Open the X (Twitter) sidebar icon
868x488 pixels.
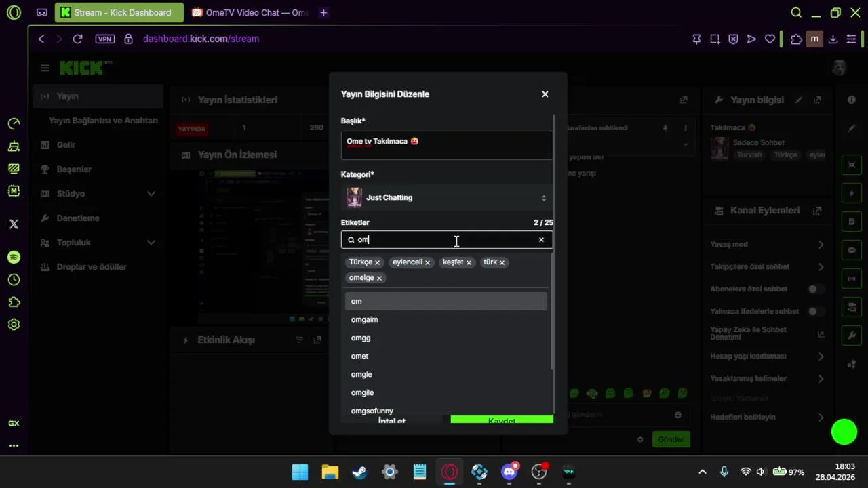[14, 224]
